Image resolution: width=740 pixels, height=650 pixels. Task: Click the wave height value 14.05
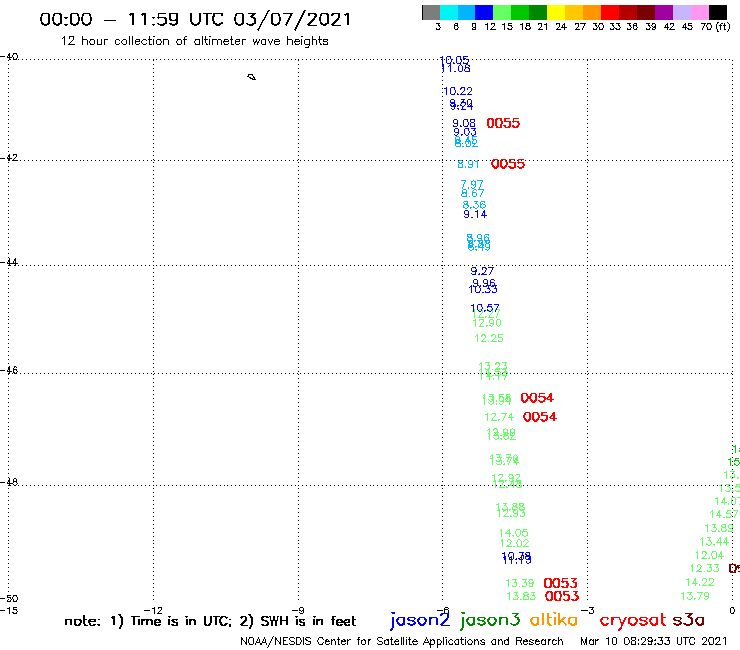click(x=513, y=533)
